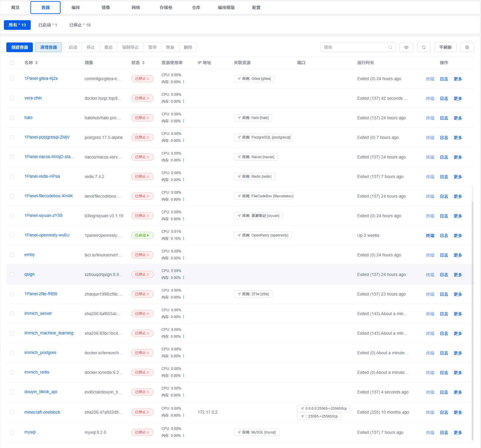The height and width of the screenshot is (448, 481).
Task: Switch to the 镜像 tab
Action: tap(106, 8)
